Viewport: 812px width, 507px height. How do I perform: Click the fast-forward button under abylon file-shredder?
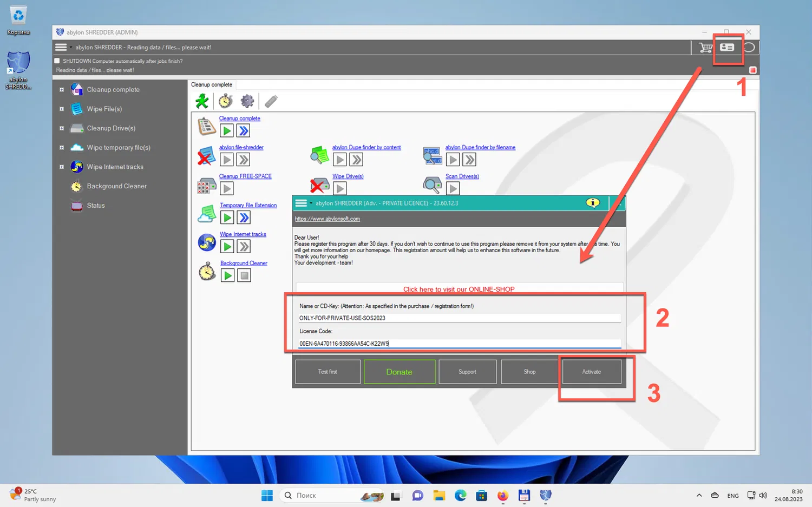(244, 160)
